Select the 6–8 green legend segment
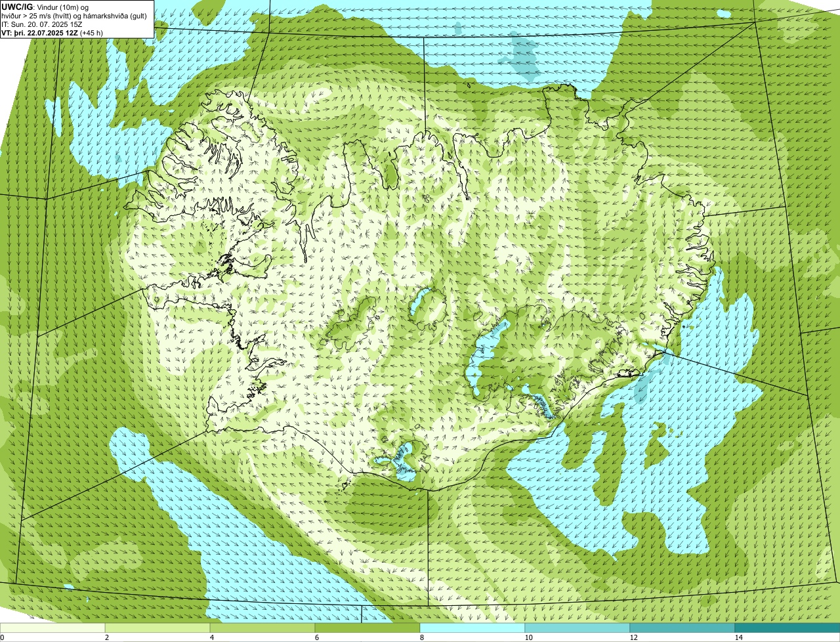 [x=367, y=628]
